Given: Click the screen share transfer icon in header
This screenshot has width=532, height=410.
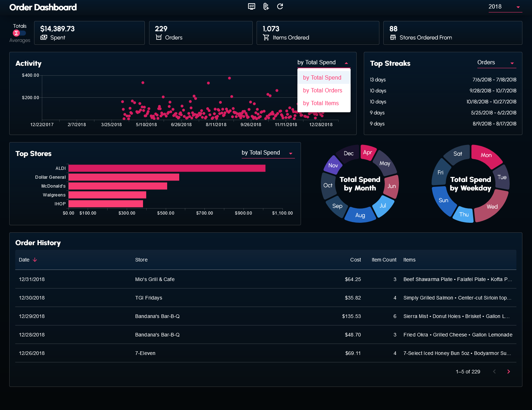Looking at the screenshot, I should coord(251,6).
